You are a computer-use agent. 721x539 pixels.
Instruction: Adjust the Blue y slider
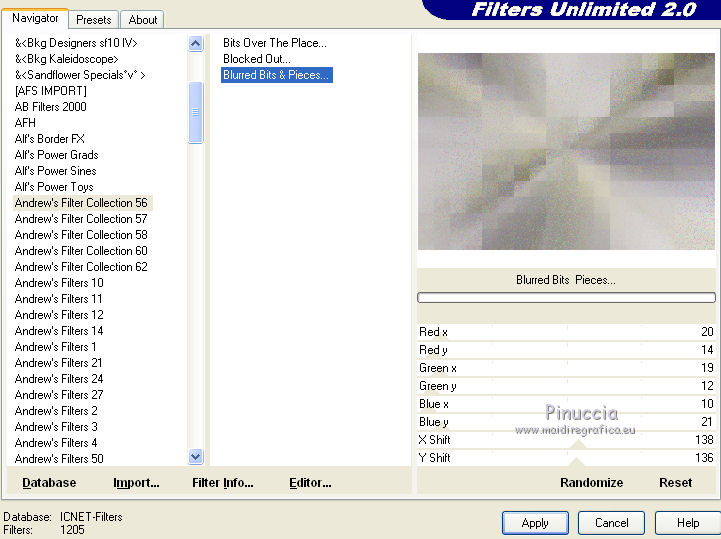566,422
